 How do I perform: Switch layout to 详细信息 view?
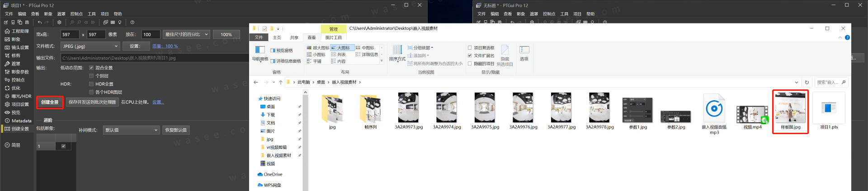point(367,55)
